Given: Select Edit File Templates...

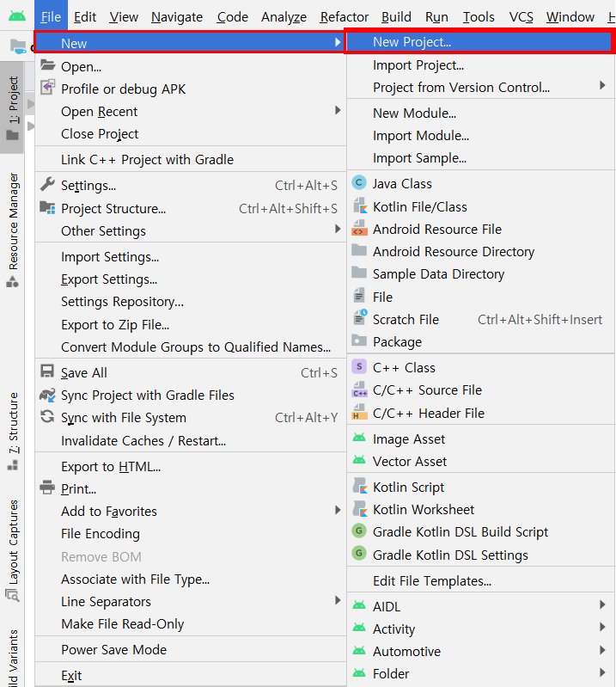Looking at the screenshot, I should (480, 580).
